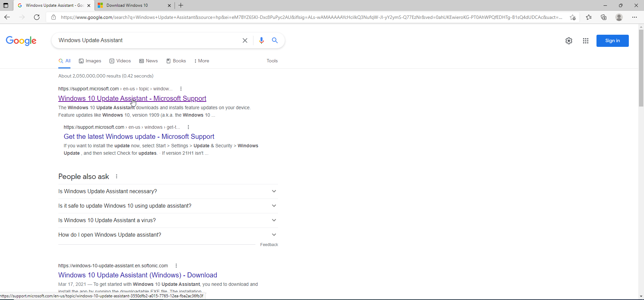Open Get the latest Windows update link
Viewport: 644px width, 300px height.
139,137
